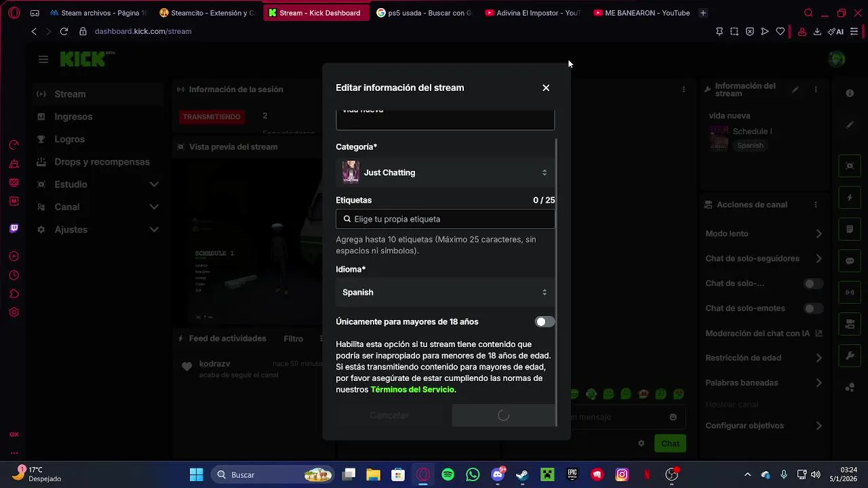Open Acciones de canal panel options menu
Viewport: 868px width, 488px height.
pos(816,205)
